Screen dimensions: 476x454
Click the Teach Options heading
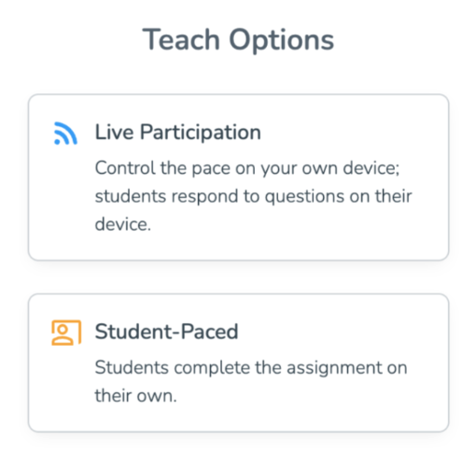(x=238, y=40)
